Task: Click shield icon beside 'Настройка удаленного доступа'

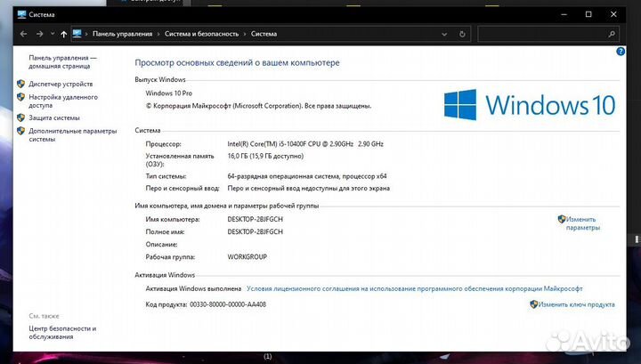Action: pos(20,97)
